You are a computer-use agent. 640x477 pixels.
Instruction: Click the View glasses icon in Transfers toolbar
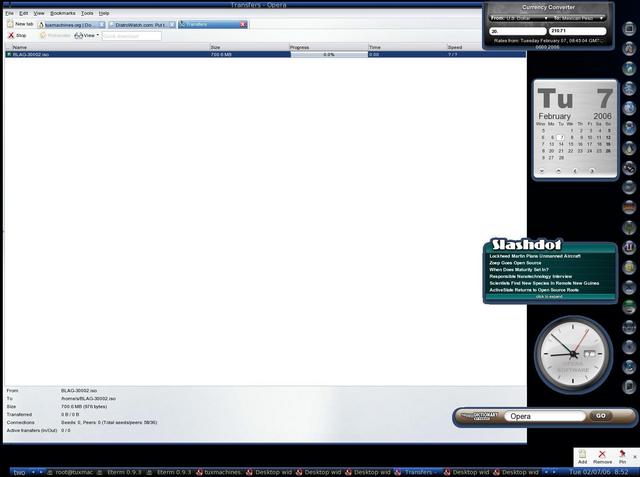tap(78, 35)
